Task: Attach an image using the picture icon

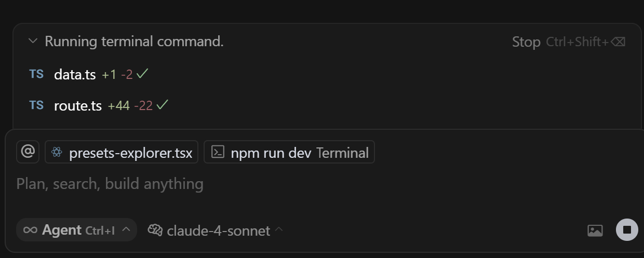Action: (595, 230)
